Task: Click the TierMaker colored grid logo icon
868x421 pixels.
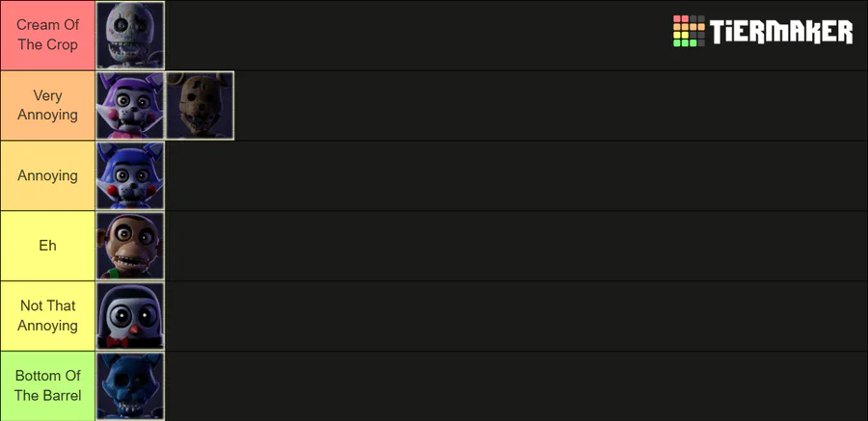Action: 689,31
